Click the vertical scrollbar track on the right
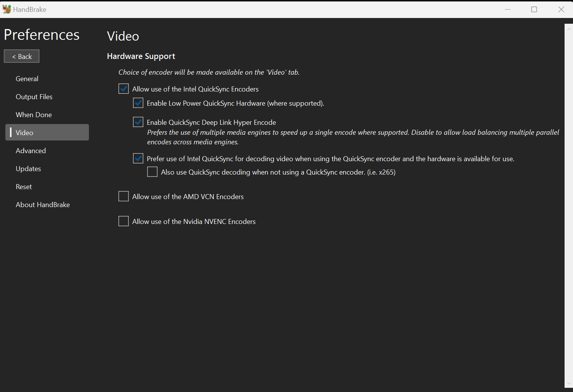Image resolution: width=573 pixels, height=392 pixels. (x=569, y=206)
